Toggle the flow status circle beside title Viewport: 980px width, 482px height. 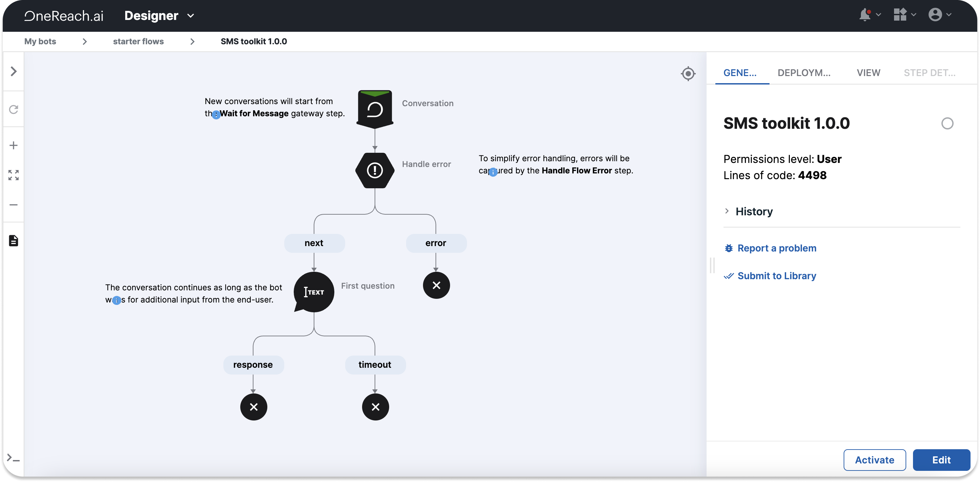point(947,123)
